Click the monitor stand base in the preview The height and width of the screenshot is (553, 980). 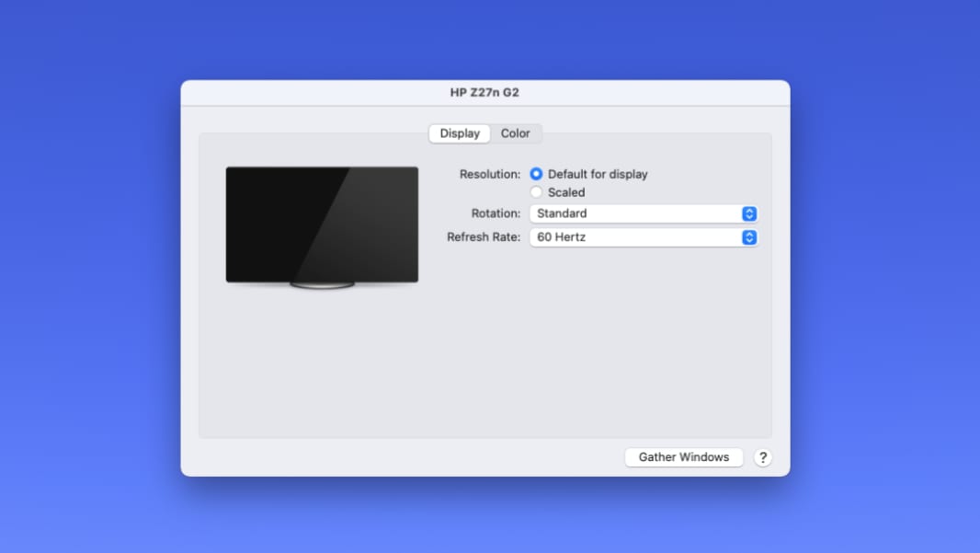[x=322, y=285]
